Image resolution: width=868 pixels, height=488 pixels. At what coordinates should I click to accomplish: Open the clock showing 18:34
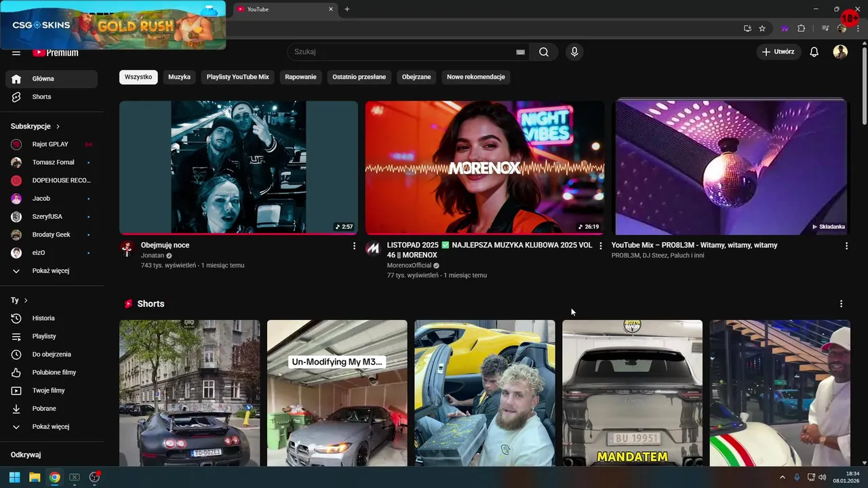coord(847,477)
